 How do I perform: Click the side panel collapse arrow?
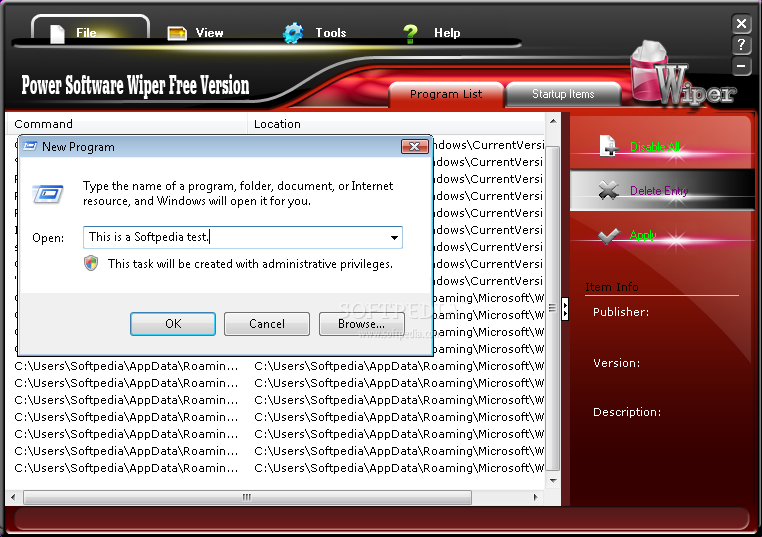coord(565,309)
